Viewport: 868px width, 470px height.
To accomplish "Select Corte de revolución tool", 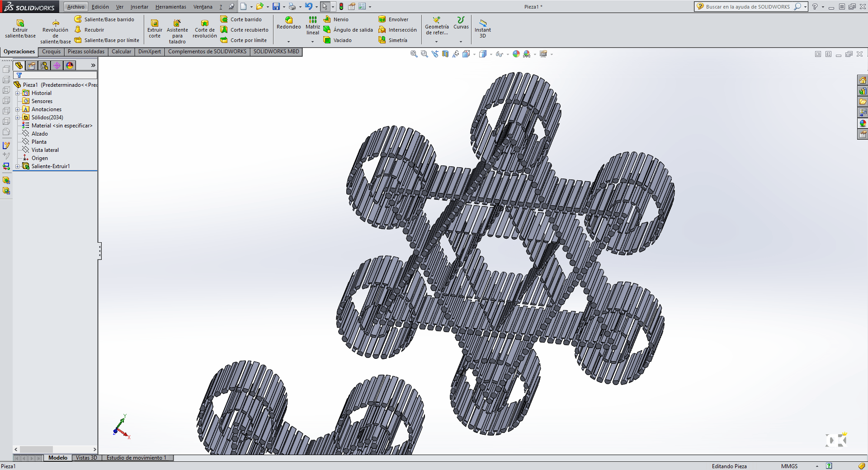I will pos(205,29).
